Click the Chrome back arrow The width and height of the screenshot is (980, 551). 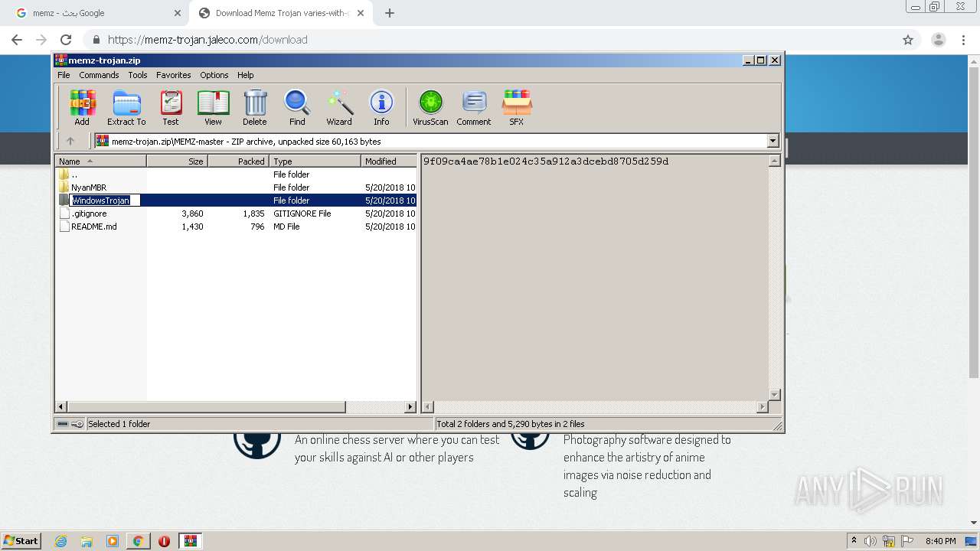[17, 40]
